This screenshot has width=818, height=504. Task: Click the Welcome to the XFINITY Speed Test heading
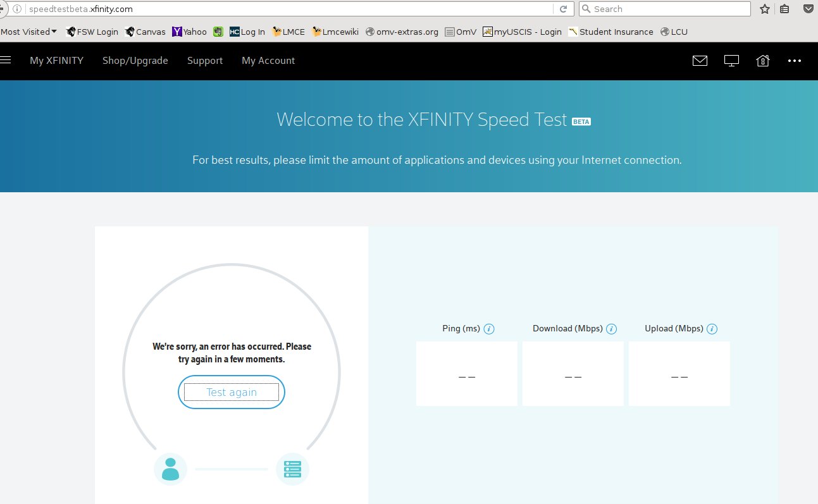pos(421,120)
